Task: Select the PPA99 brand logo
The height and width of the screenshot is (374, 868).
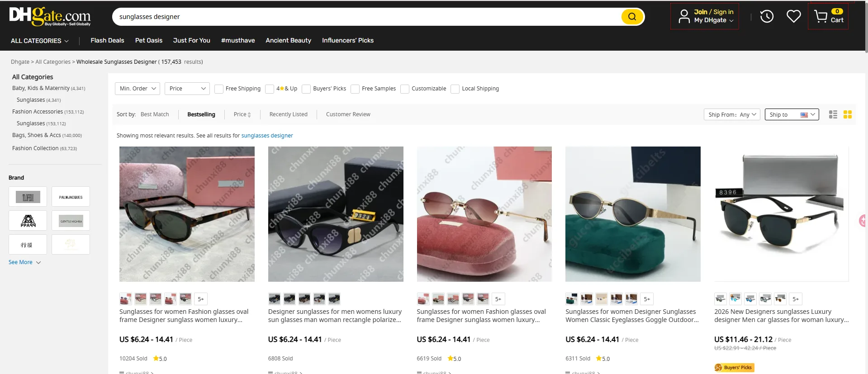Action: pyautogui.click(x=28, y=221)
